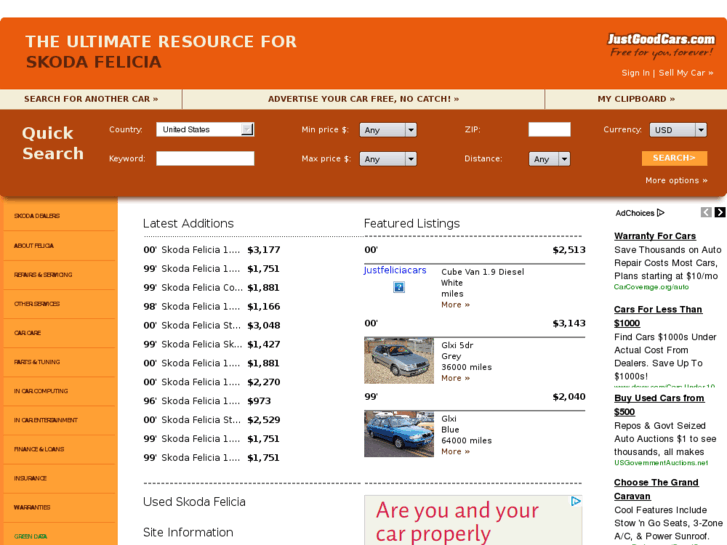Open the Currency USD dropdown
The height and width of the screenshot is (545, 727).
[x=678, y=130]
